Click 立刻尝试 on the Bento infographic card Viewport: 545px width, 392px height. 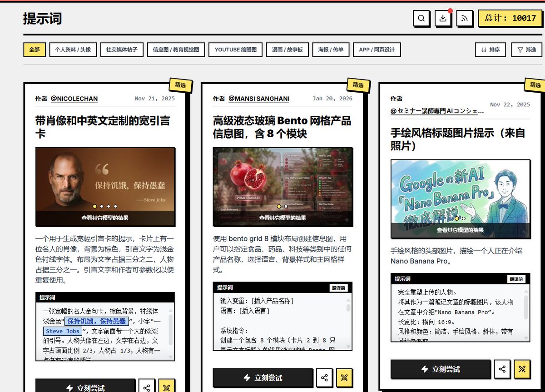(x=263, y=377)
